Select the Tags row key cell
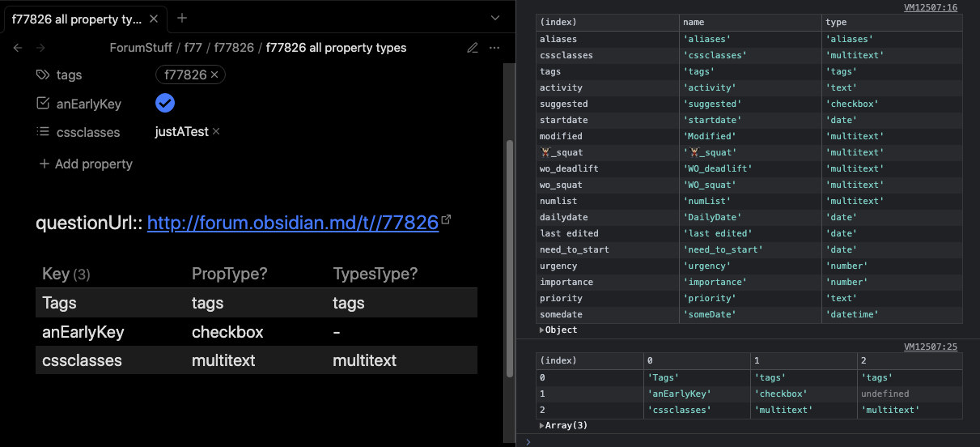Screen dimensions: 980x447 click(59, 303)
